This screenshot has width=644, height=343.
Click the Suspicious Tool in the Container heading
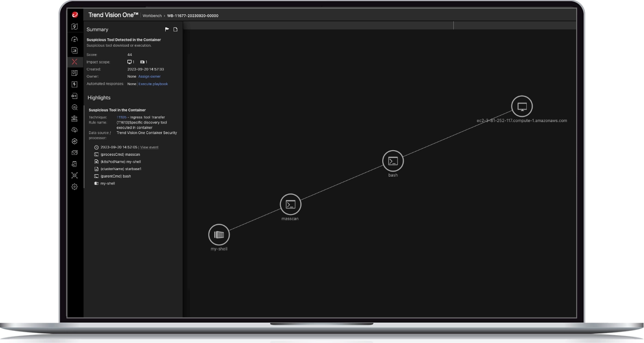tap(117, 110)
